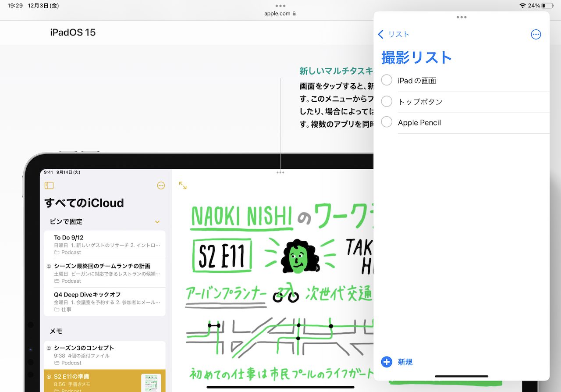The height and width of the screenshot is (392, 561).
Task: Tap the メモ section header
Action: (56, 331)
